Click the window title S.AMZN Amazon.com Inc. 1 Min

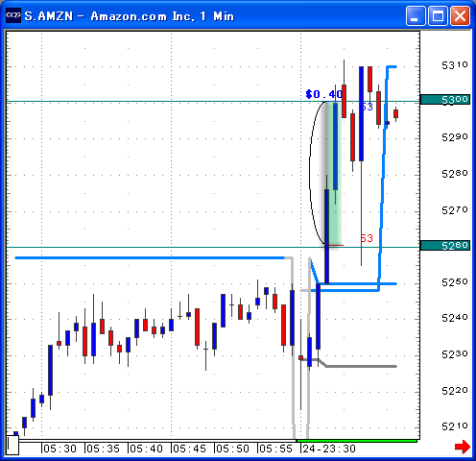coord(130,16)
